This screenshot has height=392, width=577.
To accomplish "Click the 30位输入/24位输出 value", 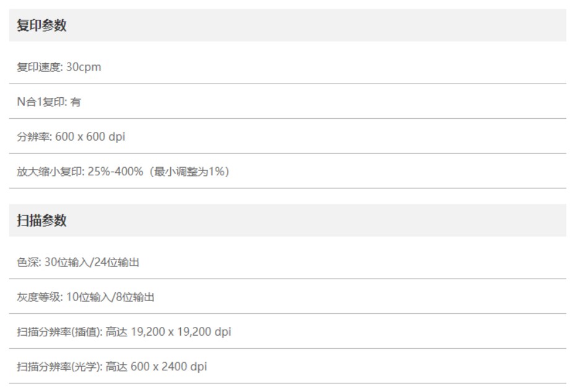I will tap(92, 263).
